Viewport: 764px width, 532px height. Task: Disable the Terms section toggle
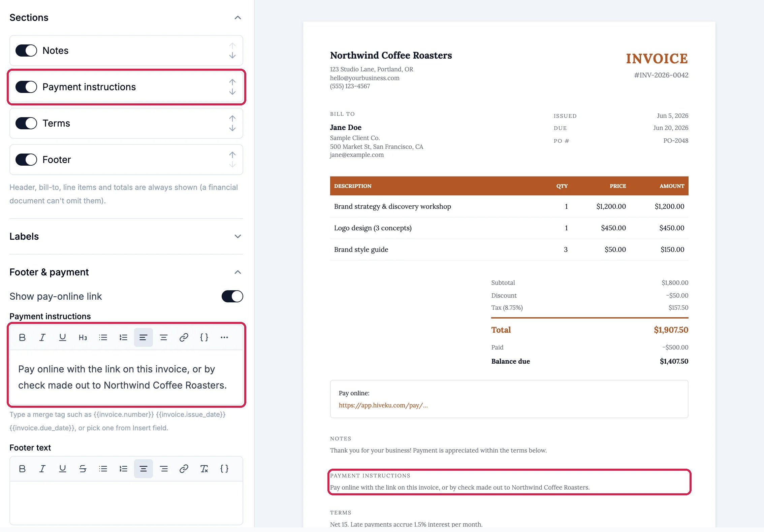click(26, 123)
